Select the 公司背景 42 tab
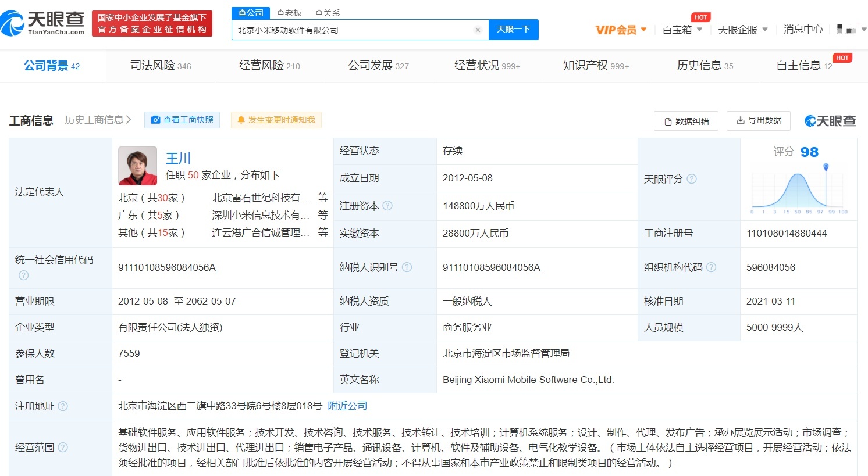Image resolution: width=868 pixels, height=476 pixels. pyautogui.click(x=52, y=66)
